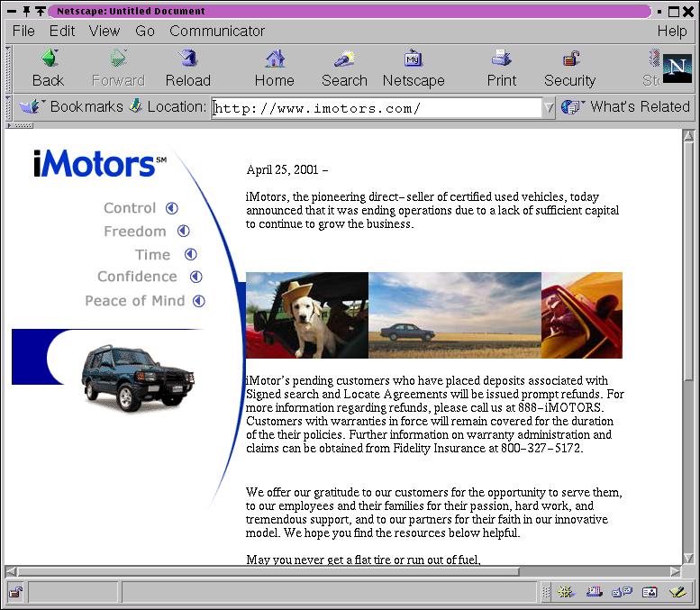Print the page using Print button
The image size is (700, 610).
(x=501, y=68)
